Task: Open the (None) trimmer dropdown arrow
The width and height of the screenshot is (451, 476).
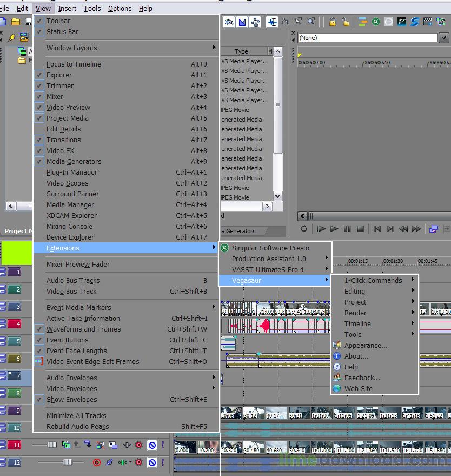Action: 443,38
